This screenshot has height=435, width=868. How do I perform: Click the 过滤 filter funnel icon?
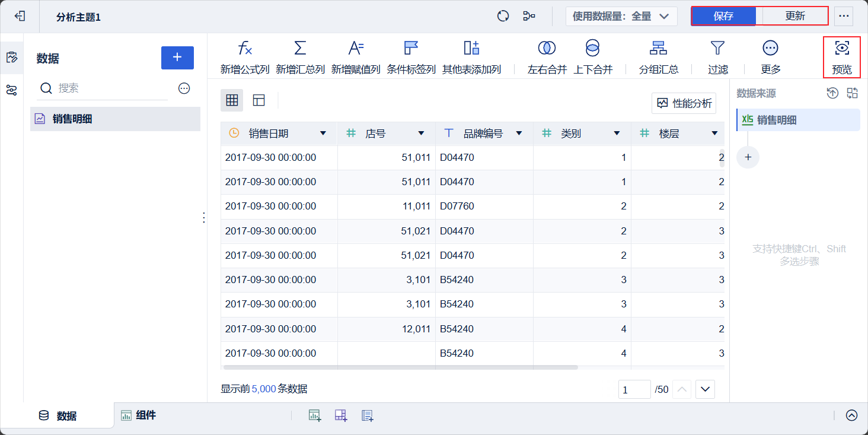coord(717,48)
